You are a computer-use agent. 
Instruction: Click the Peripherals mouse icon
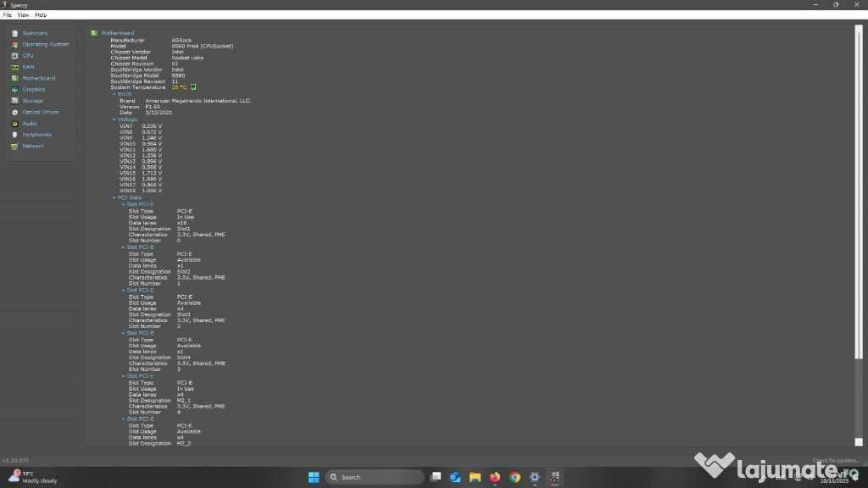point(15,135)
